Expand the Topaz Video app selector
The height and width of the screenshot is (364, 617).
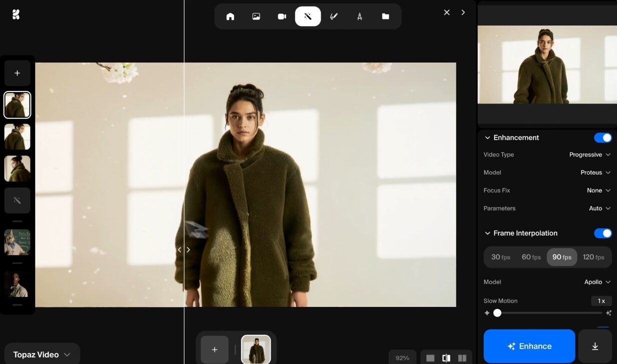click(x=42, y=354)
